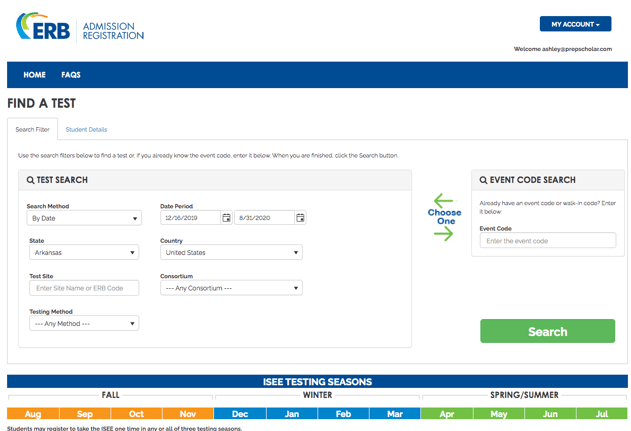Image resolution: width=631 pixels, height=431 pixels.
Task: Open the My Account dropdown
Action: (x=575, y=24)
